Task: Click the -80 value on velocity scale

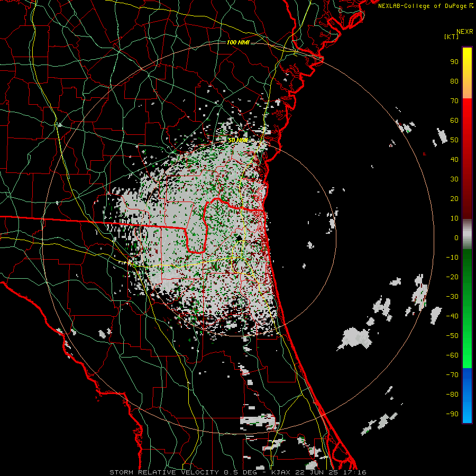Action: [x=452, y=395]
